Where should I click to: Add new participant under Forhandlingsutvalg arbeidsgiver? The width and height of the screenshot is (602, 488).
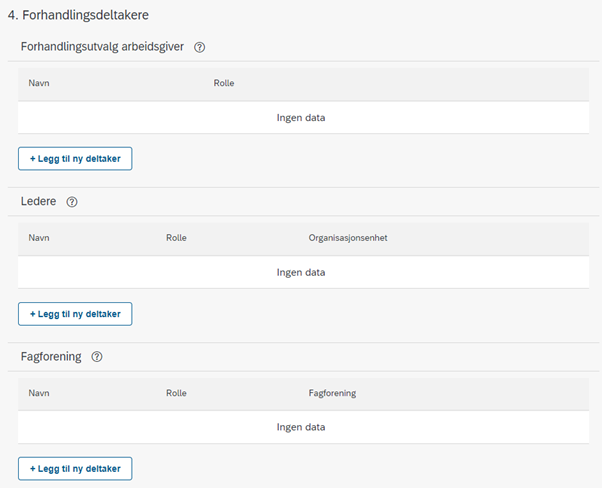tap(75, 159)
